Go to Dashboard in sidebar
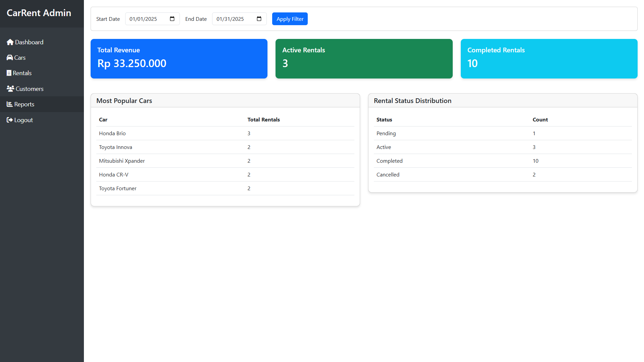Image resolution: width=644 pixels, height=362 pixels. [42, 42]
